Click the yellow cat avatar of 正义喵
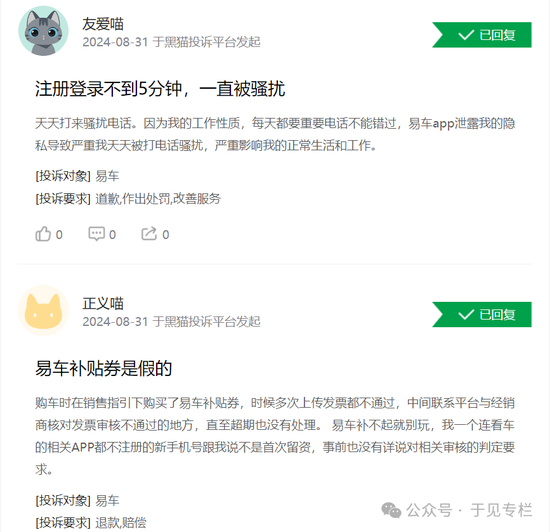The height and width of the screenshot is (532, 550). [x=43, y=310]
